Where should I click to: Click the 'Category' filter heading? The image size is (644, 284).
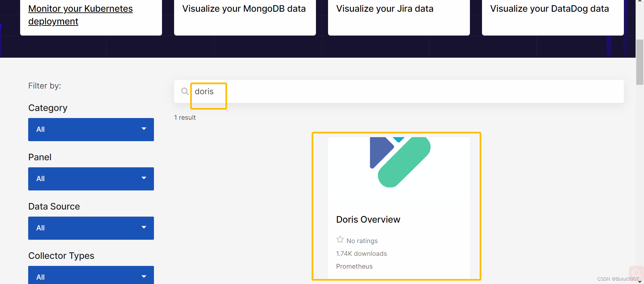pos(48,108)
